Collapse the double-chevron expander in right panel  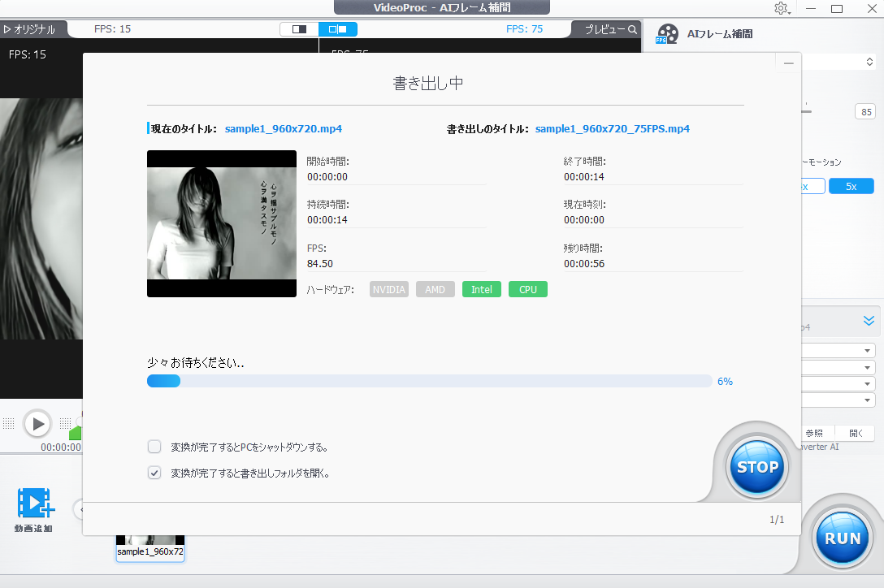869,320
